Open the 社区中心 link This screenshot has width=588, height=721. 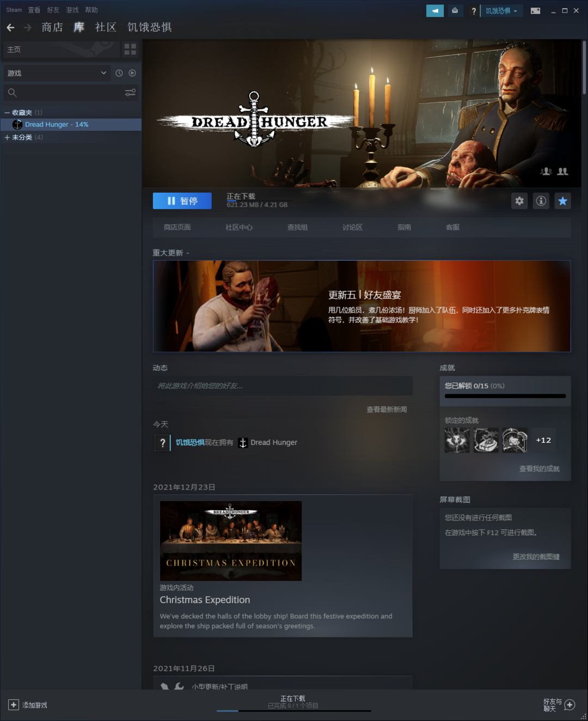[x=239, y=227]
